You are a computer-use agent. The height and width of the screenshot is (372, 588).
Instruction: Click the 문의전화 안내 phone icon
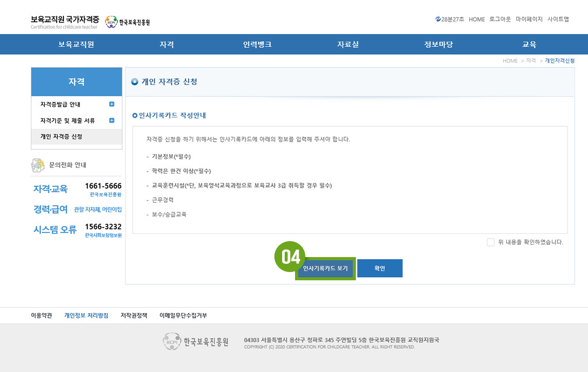coord(38,165)
